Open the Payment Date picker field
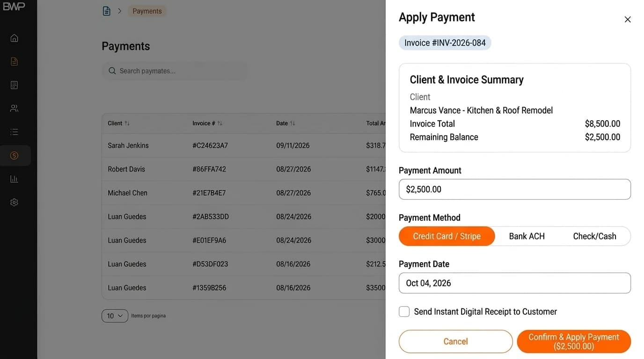Viewport: 644px width, 359px height. point(515,283)
